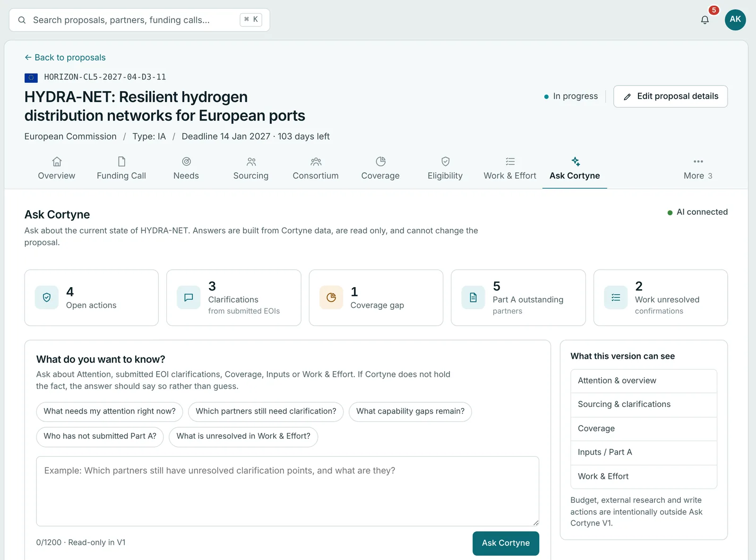The height and width of the screenshot is (560, 756).
Task: Click the document icon in Part A outstanding card
Action: coord(473,297)
